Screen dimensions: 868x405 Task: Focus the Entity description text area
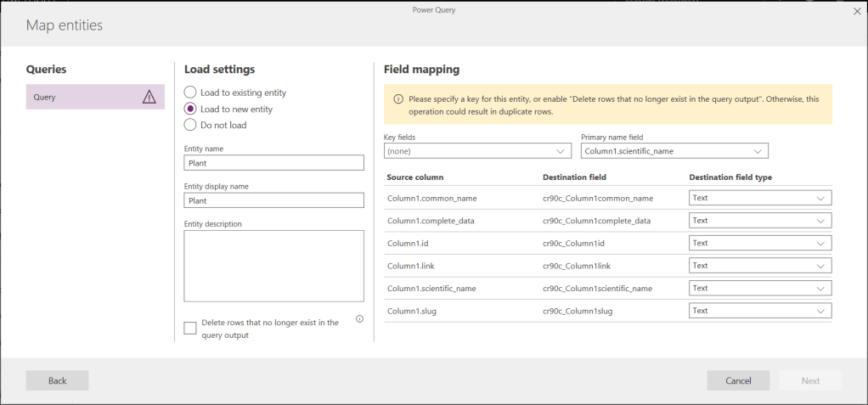(273, 265)
